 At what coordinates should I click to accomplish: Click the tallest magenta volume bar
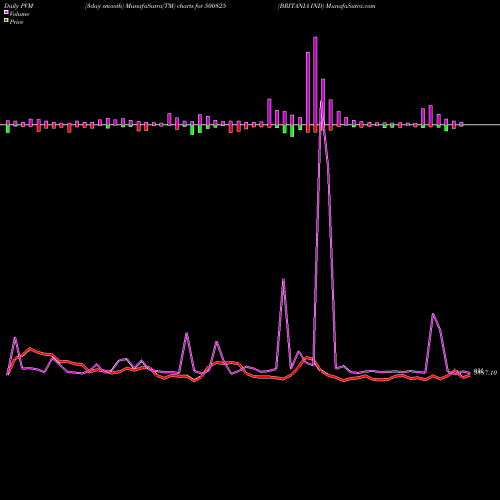(315, 81)
